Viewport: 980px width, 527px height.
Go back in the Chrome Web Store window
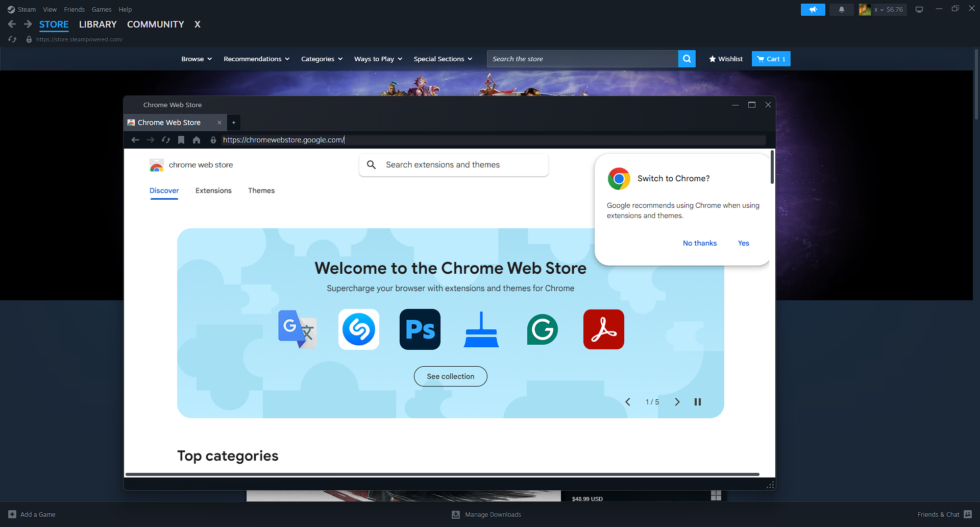(135, 140)
